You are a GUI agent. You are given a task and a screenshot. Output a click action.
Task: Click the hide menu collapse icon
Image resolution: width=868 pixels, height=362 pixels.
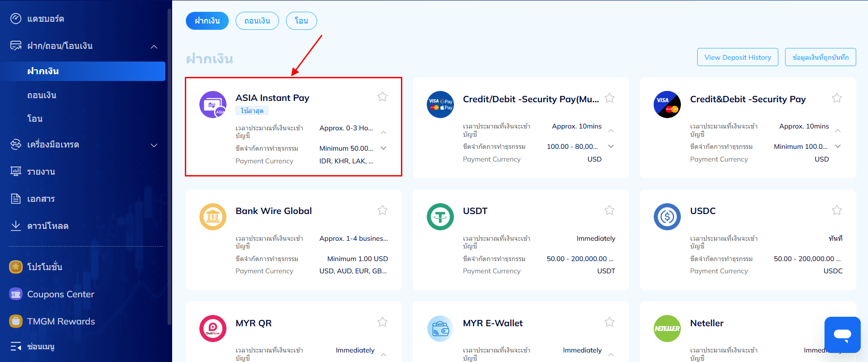(16, 347)
